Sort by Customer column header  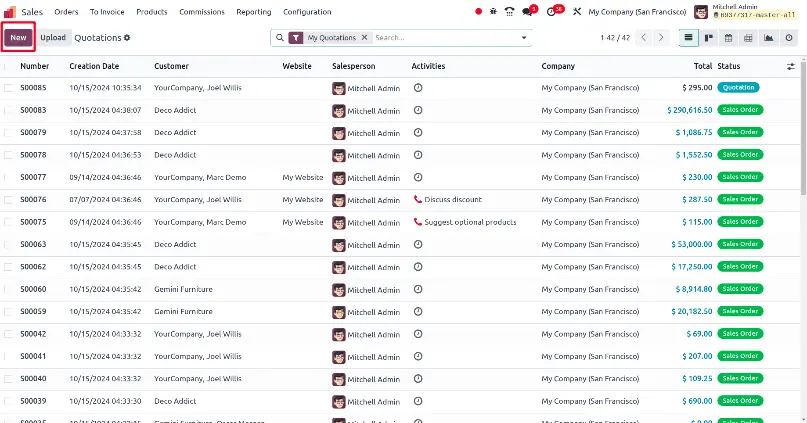171,66
